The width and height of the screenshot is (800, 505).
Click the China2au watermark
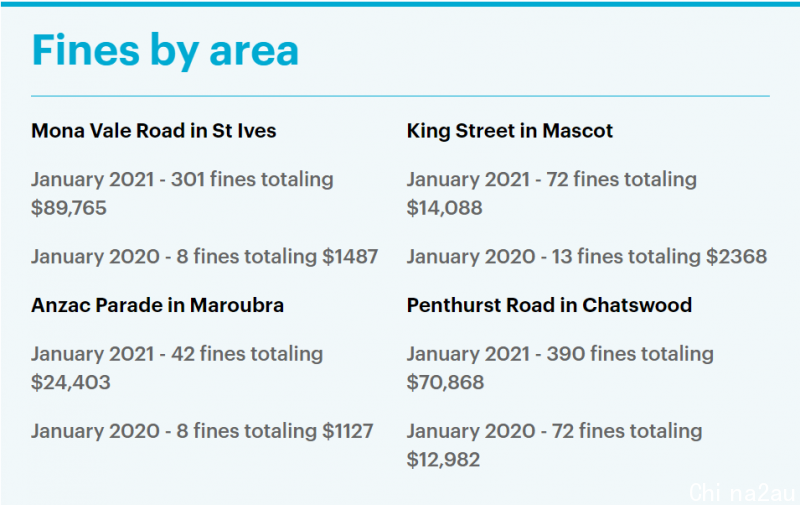pyautogui.click(x=742, y=492)
